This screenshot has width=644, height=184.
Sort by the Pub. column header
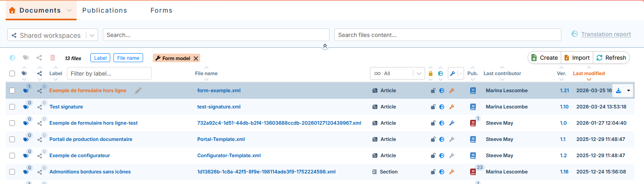point(473,74)
